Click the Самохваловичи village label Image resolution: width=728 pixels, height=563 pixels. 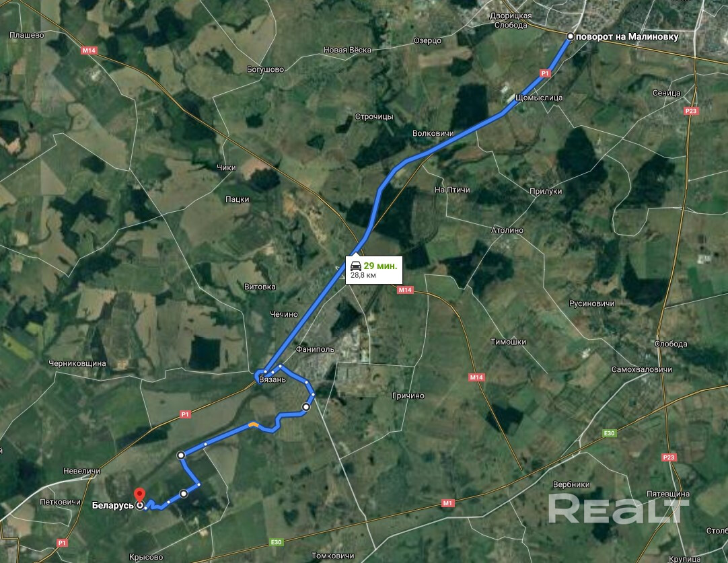tap(642, 369)
